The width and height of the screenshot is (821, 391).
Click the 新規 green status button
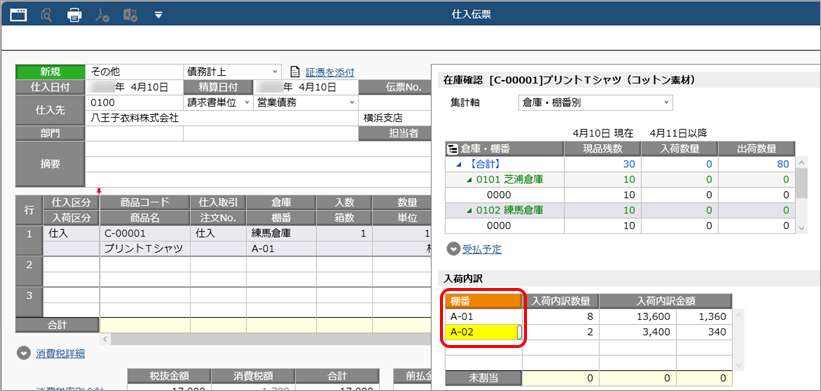click(50, 72)
